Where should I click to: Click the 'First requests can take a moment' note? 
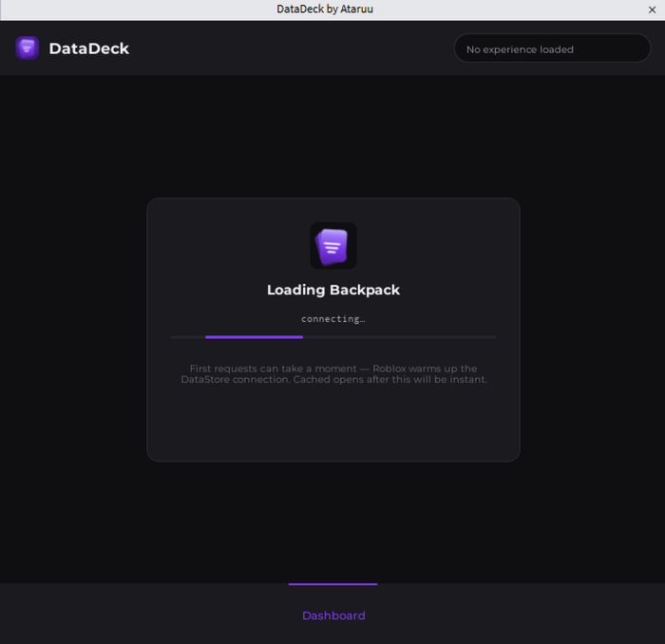(333, 374)
